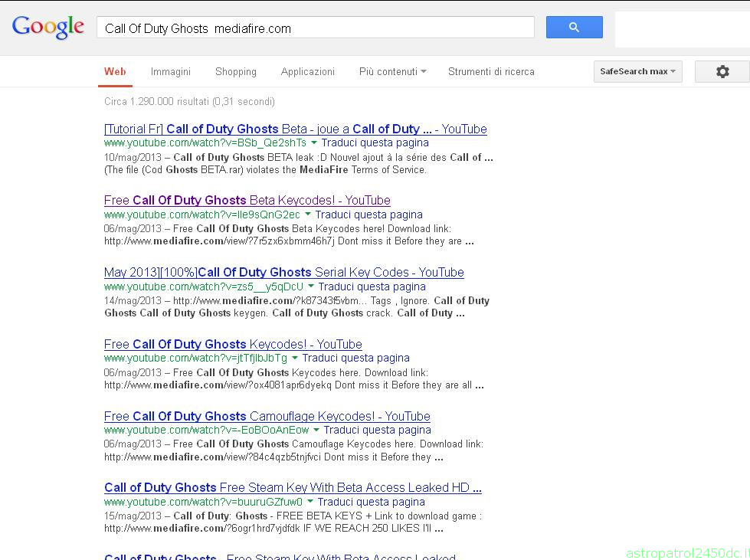Open the SafeSearch max dropdown
The image size is (750, 560).
[x=637, y=71]
